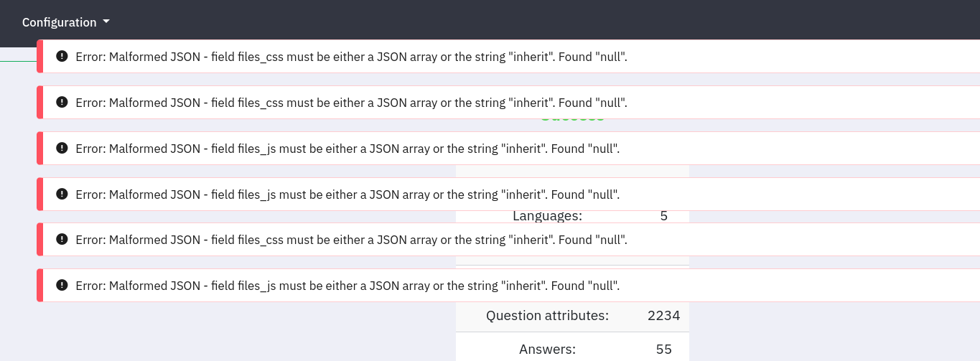
Task: Click the topmost files_css error message text
Action: point(351,57)
